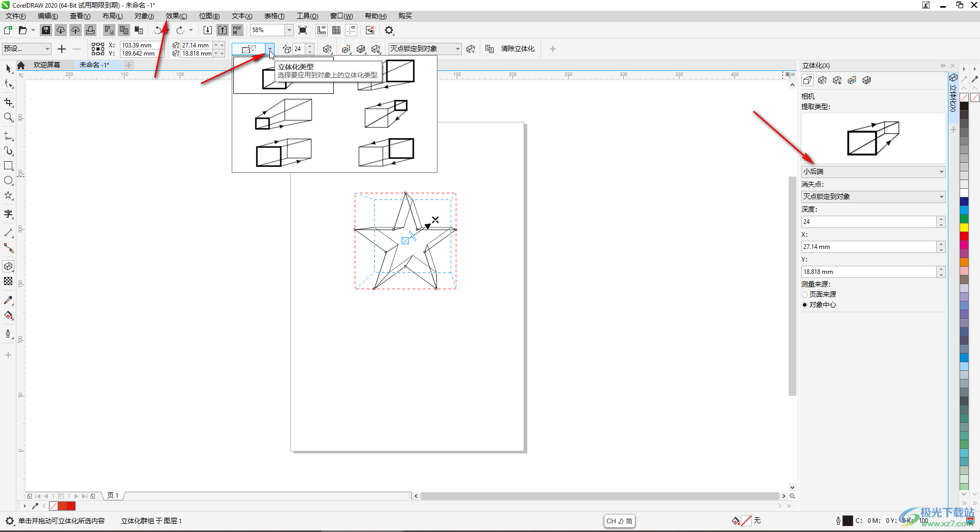Choose the top-right extrusion type thumbnail
The image size is (980, 532).
tap(386, 74)
